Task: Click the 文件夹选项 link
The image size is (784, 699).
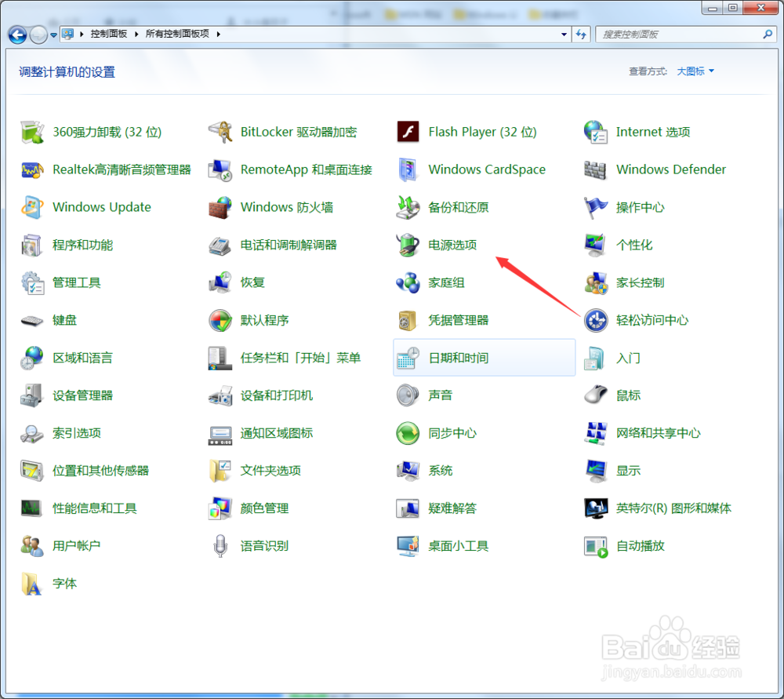Action: [x=270, y=471]
